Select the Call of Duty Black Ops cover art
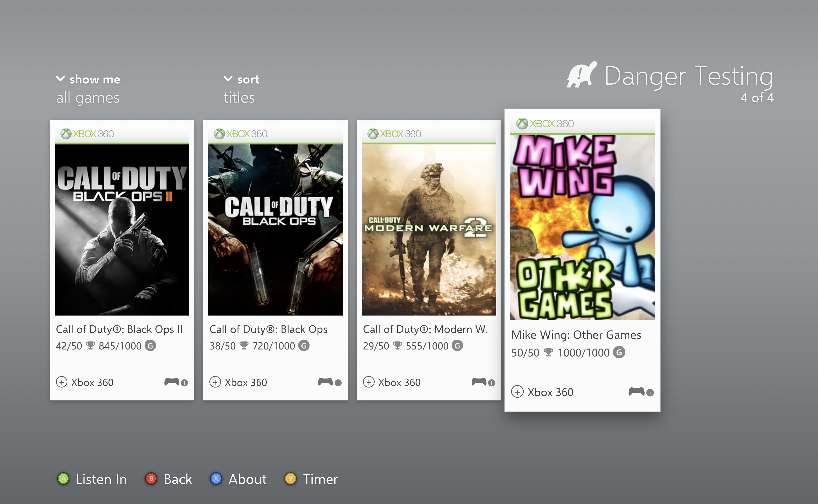This screenshot has width=818, height=504. click(276, 230)
